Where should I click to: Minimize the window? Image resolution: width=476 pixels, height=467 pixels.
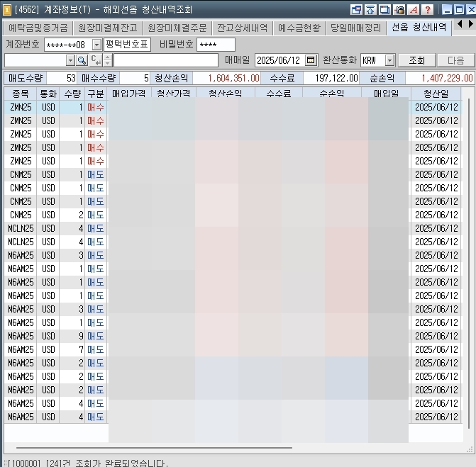[x=447, y=10]
